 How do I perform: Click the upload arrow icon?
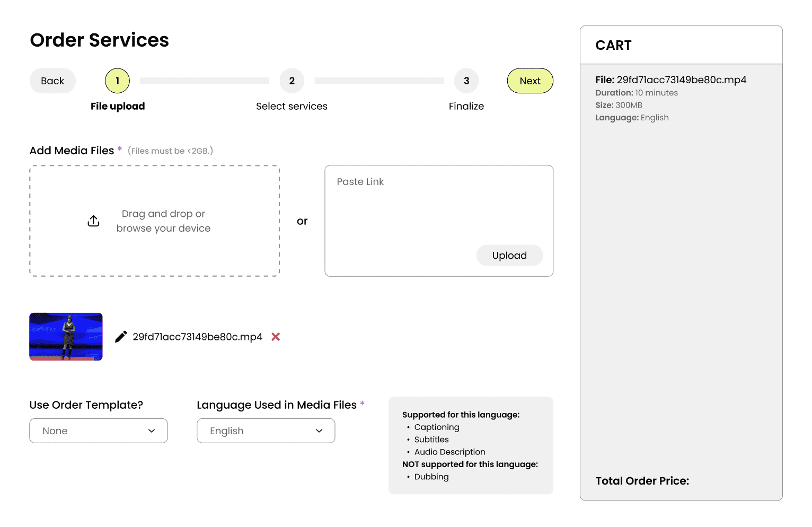coord(93,221)
